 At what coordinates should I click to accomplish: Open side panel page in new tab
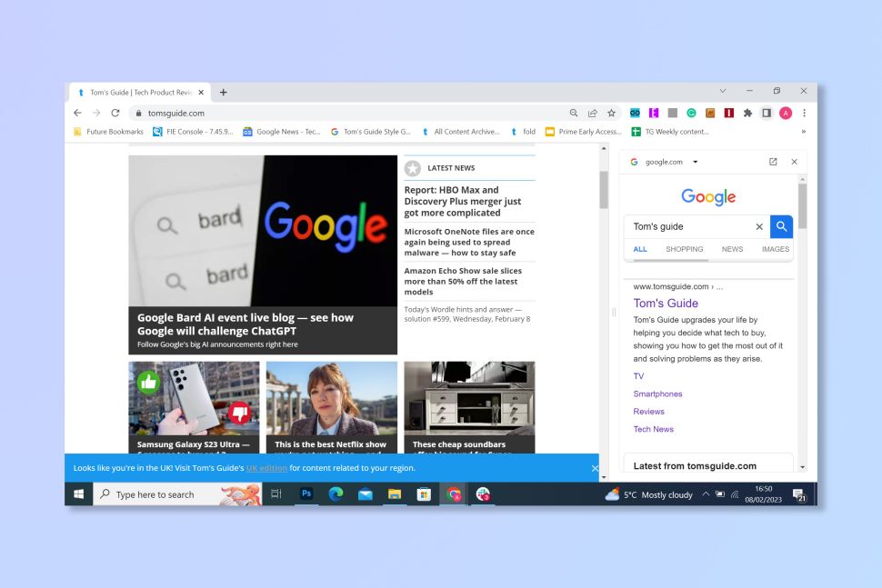773,162
